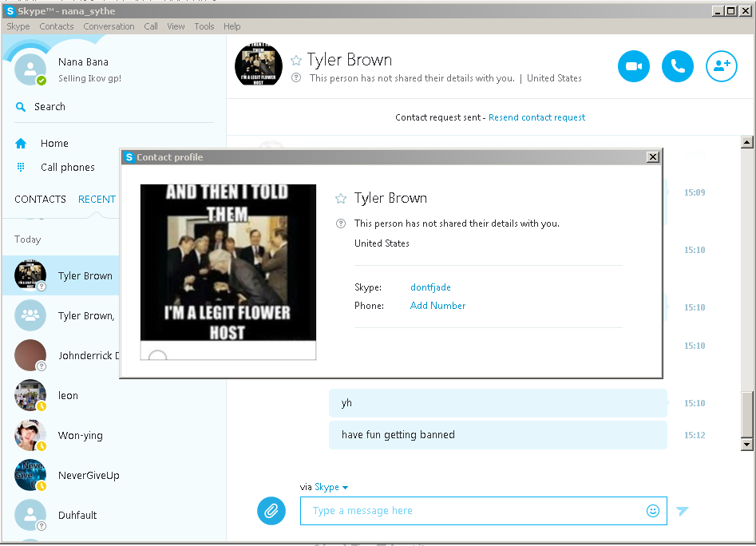Click Duhfault's avatar in recent list
The width and height of the screenshot is (756, 546).
[x=30, y=515]
